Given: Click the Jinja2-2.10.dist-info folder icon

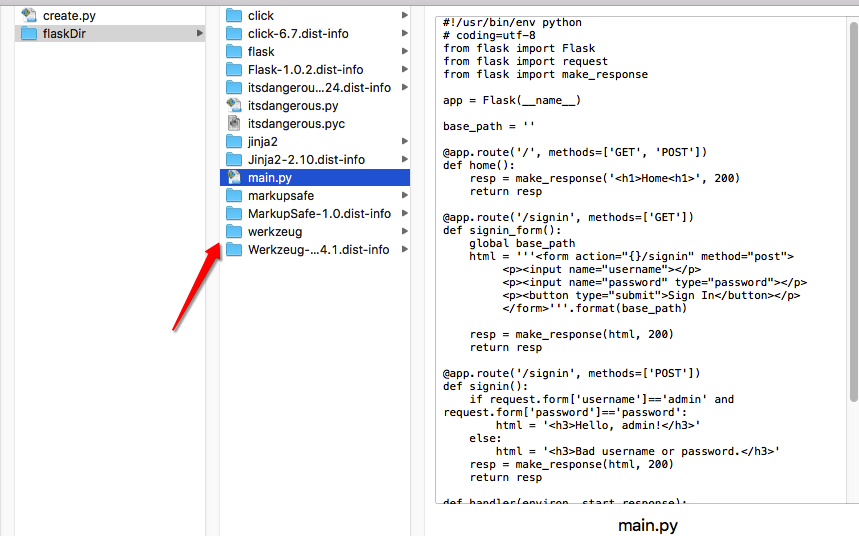Looking at the screenshot, I should [x=234, y=159].
